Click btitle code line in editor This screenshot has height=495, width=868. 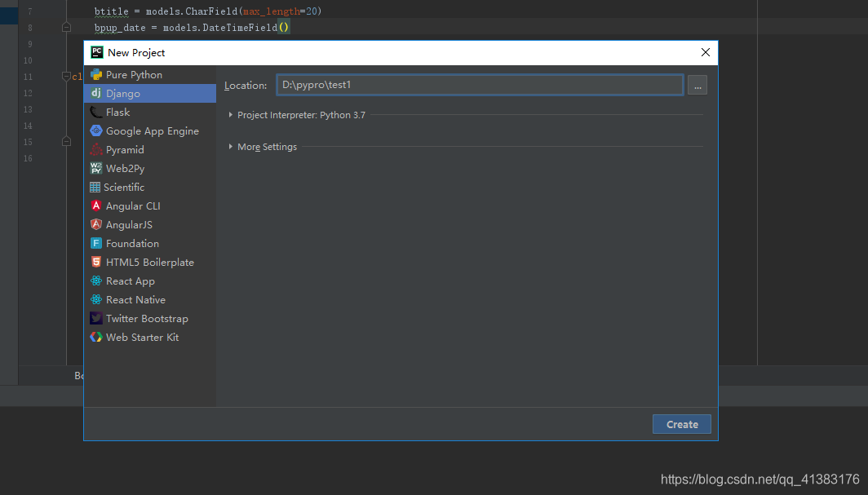(208, 11)
